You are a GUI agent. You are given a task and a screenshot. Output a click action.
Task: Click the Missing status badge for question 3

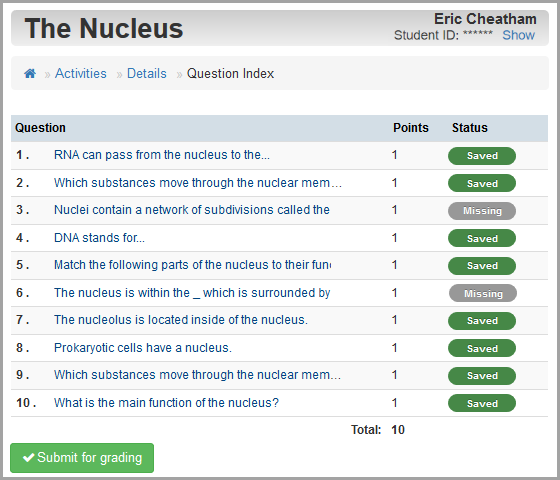coord(482,211)
